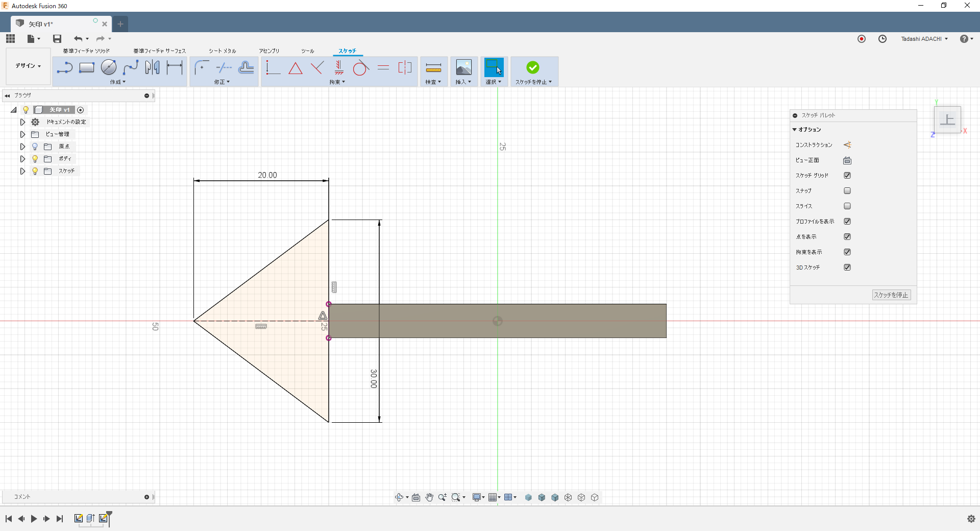Screen dimensions: 980x531
Task: Select the Mirror sketch tool
Action: tap(152, 67)
